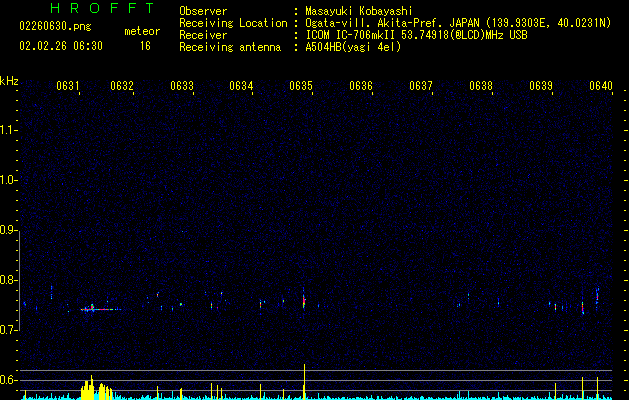Click the 0640 time marker
629x400 pixels.
coord(601,85)
